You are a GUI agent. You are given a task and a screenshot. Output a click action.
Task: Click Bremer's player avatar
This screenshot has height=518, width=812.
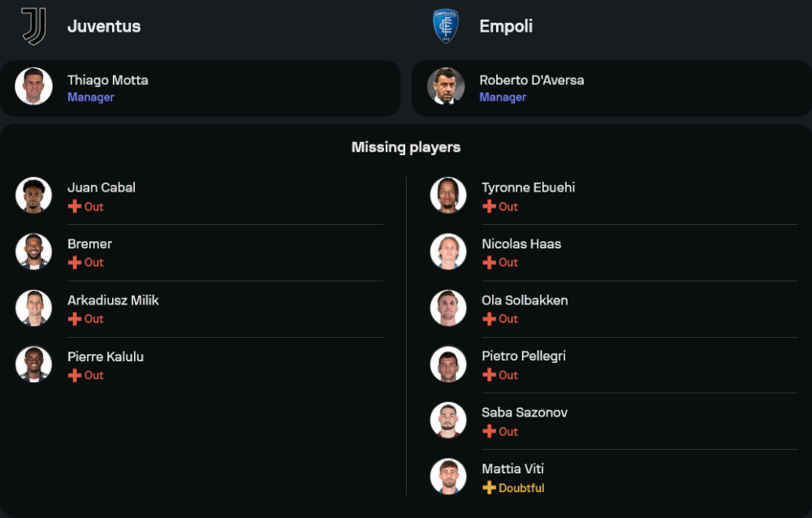(33, 252)
